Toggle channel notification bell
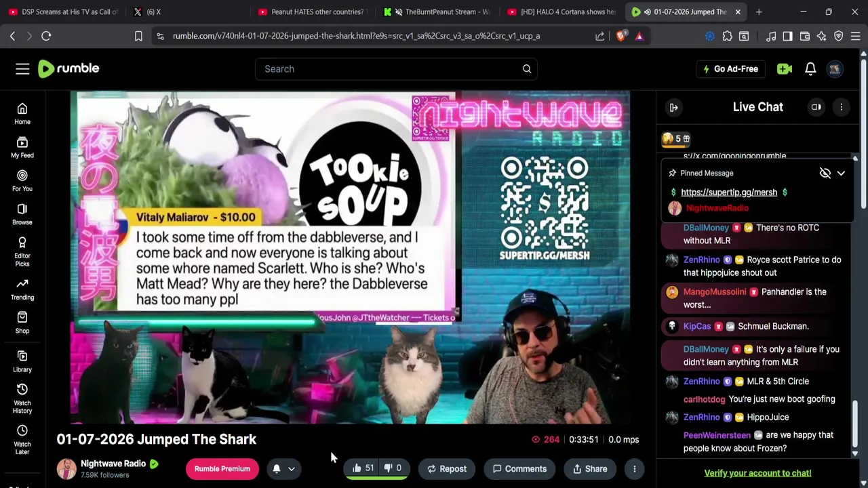 pos(277,468)
